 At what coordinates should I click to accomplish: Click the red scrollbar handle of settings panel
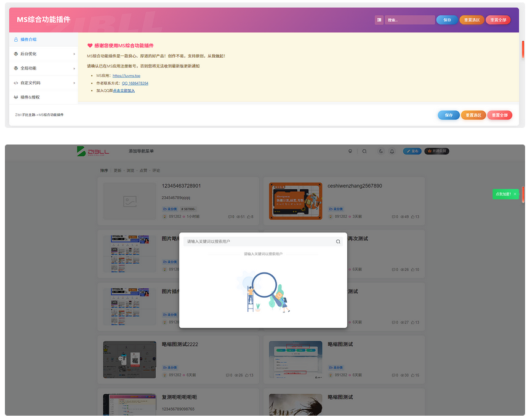523,49
